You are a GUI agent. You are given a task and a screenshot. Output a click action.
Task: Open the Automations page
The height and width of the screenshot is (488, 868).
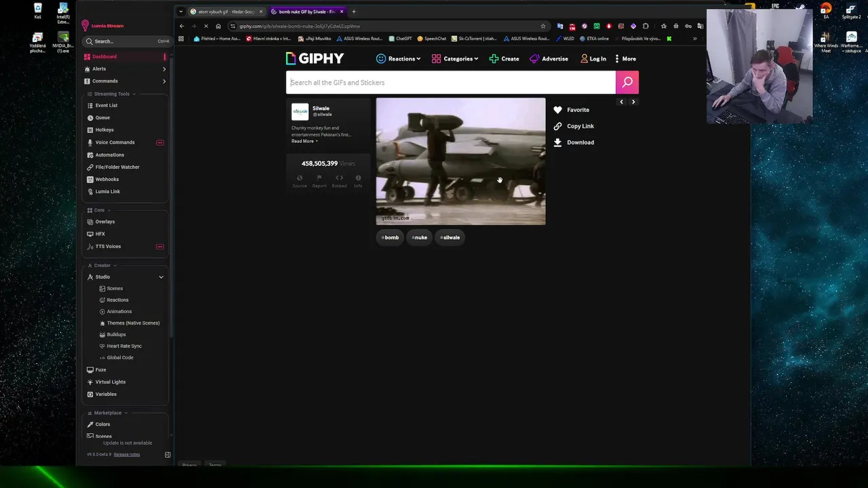tap(109, 155)
